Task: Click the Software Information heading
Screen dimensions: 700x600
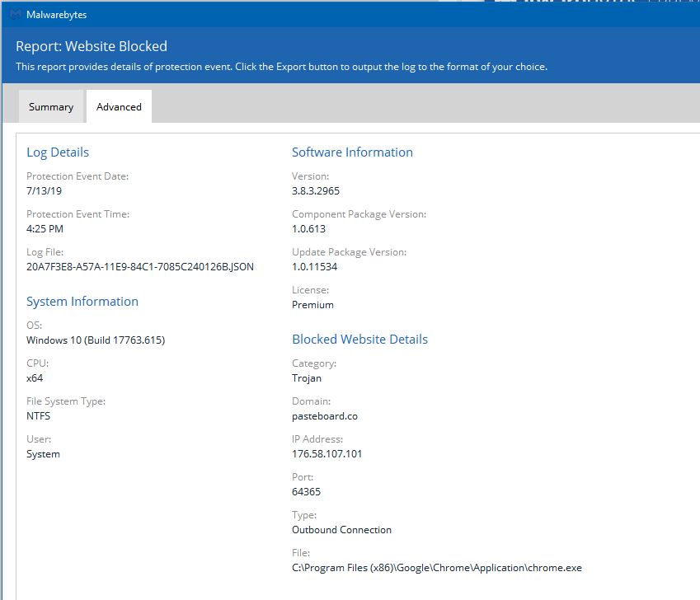Action: tap(352, 152)
